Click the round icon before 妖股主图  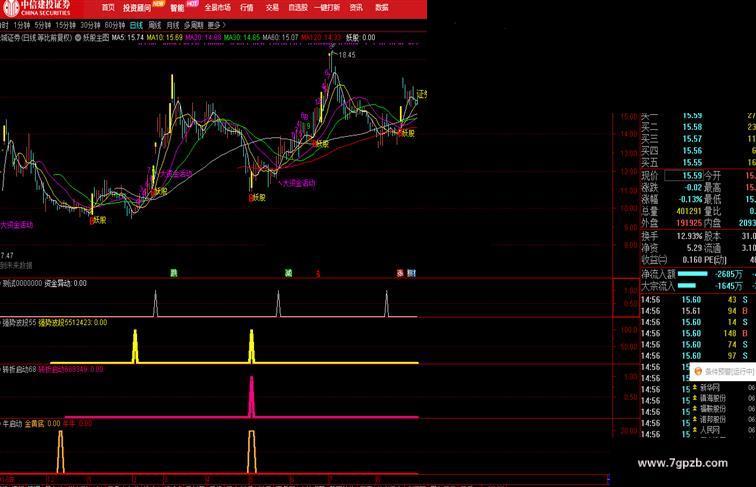click(78, 38)
